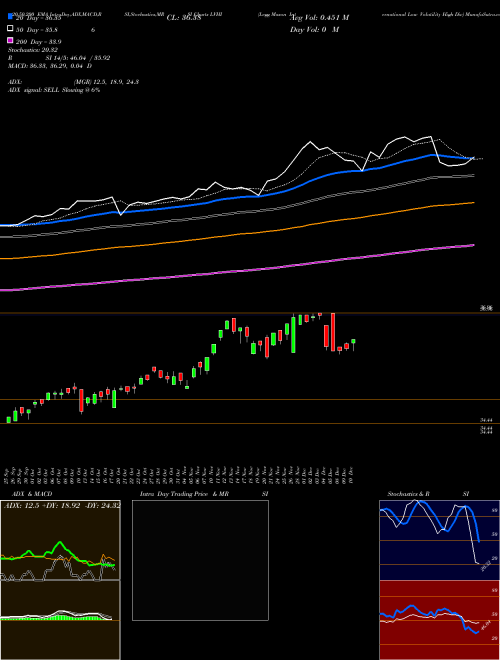Open the red RSI chart panel

pos(439,620)
